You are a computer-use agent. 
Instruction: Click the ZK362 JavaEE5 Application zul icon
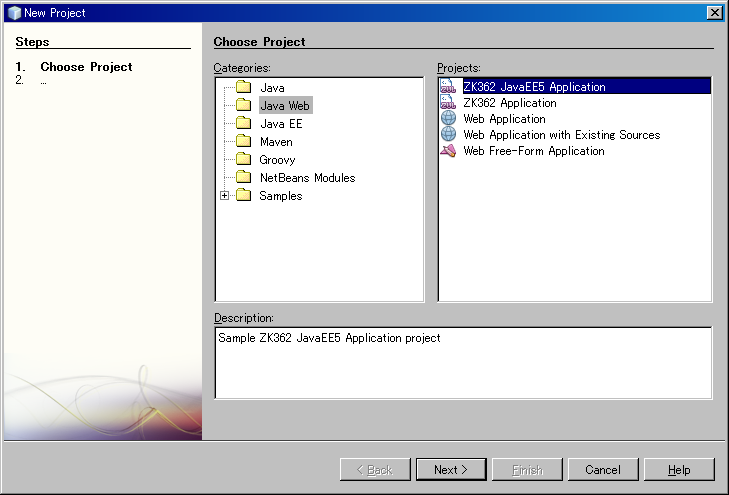[x=448, y=86]
